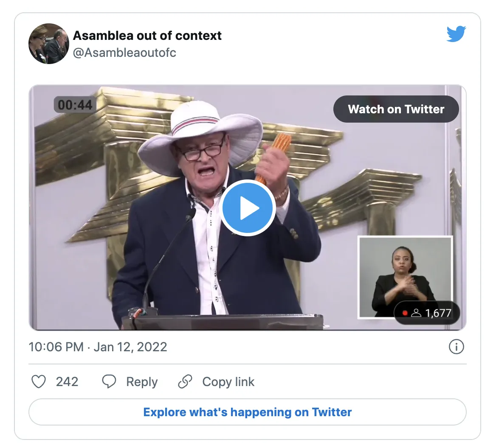Open the 10:06 PM Jan 12, 2022 timestamp

click(98, 347)
